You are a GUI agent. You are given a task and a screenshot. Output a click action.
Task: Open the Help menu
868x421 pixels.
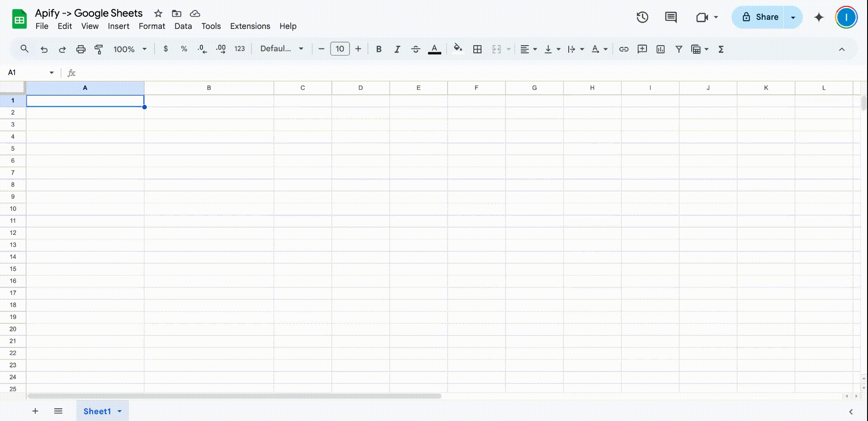pos(288,26)
